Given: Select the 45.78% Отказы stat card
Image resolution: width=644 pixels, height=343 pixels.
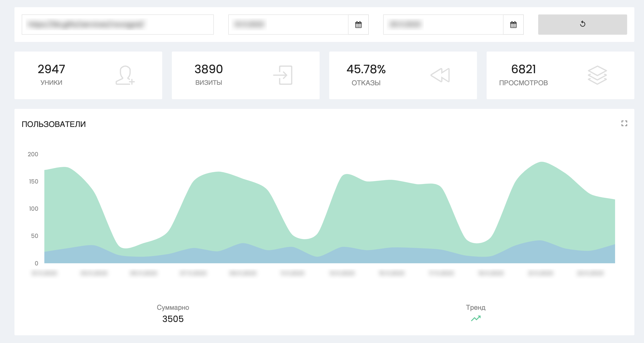Looking at the screenshot, I should coord(403,75).
